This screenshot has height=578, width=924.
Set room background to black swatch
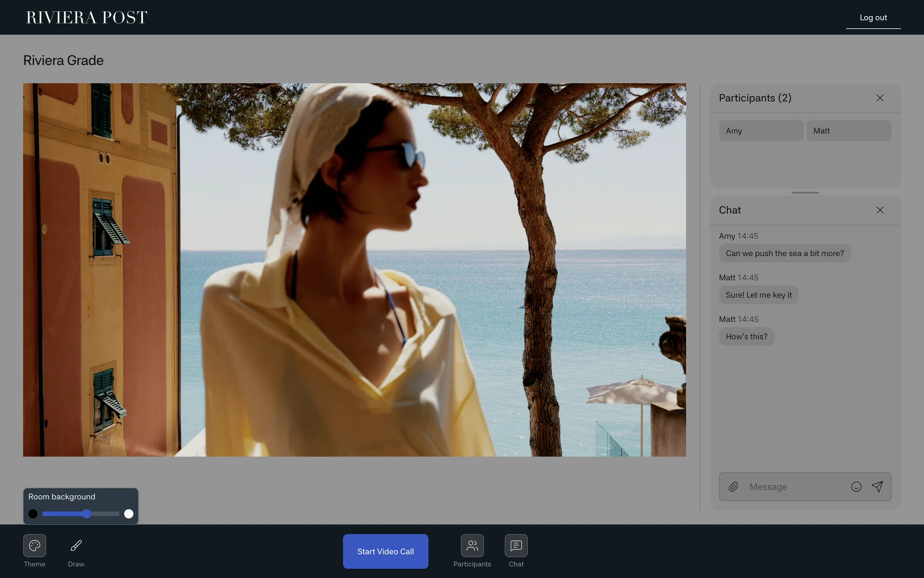pyautogui.click(x=33, y=514)
